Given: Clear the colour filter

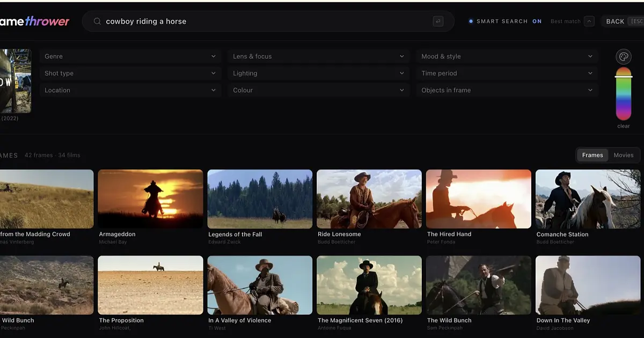Looking at the screenshot, I should [624, 126].
